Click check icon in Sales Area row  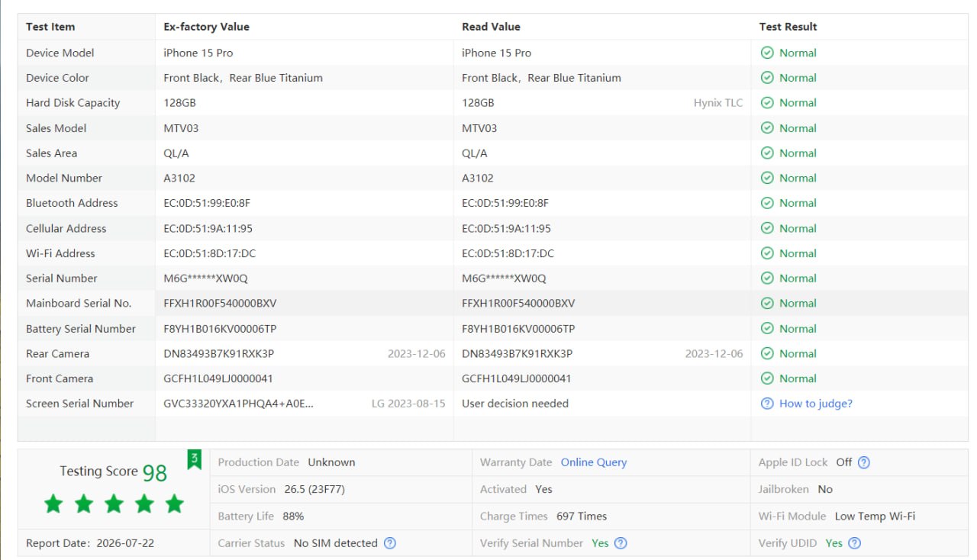pos(767,153)
